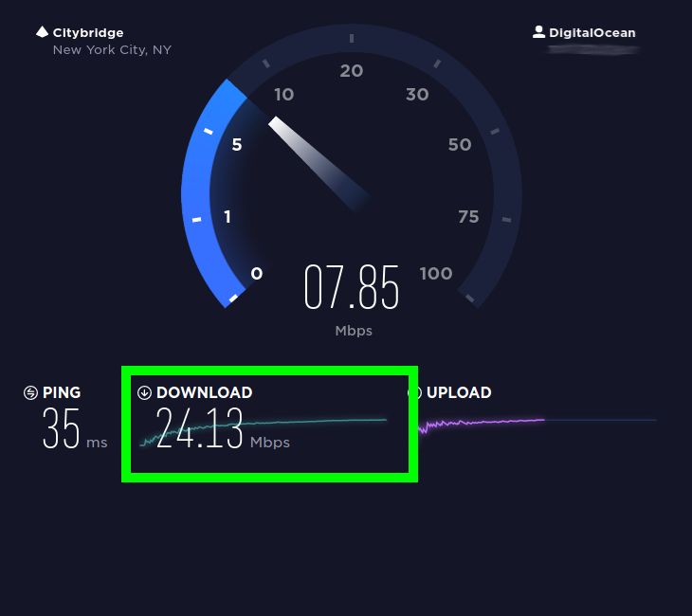
Task: Click the blurred IP address text
Action: (x=592, y=50)
